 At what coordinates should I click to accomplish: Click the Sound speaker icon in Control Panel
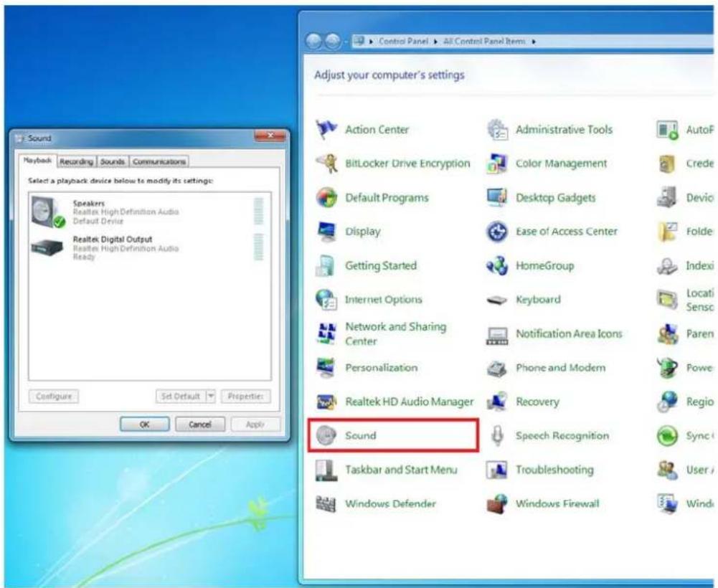326,435
